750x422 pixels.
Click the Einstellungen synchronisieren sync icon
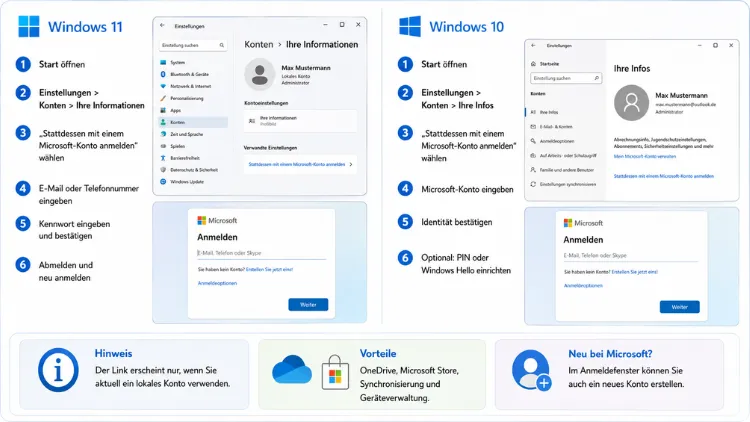tap(533, 184)
